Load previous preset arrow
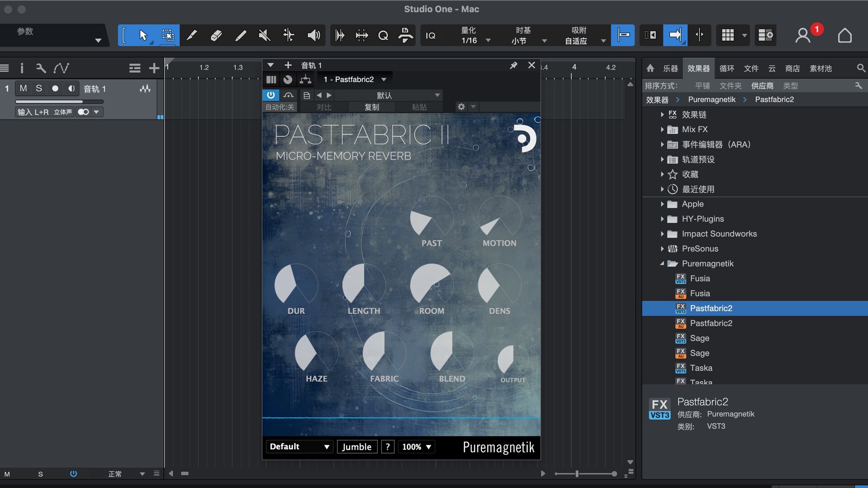This screenshot has width=868, height=488. (319, 95)
